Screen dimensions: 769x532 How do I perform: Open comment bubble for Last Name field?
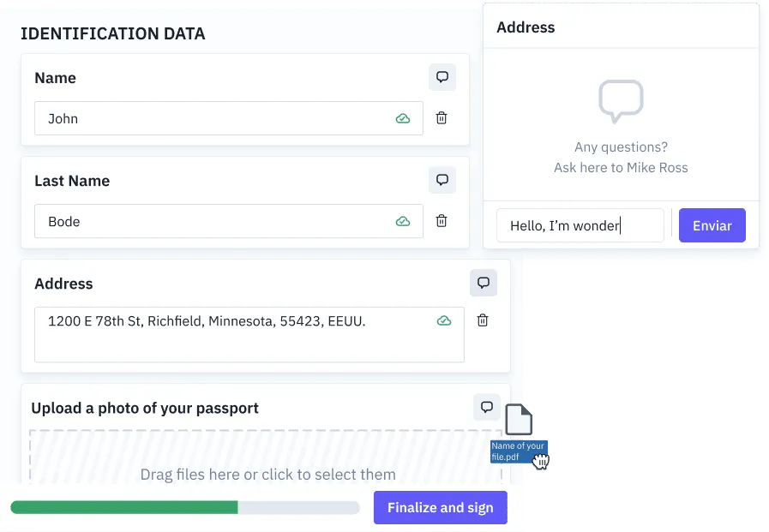442,180
